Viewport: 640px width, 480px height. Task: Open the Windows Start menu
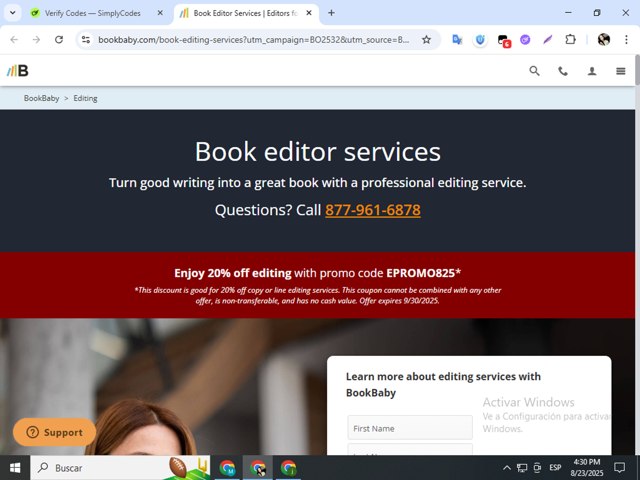click(x=15, y=468)
